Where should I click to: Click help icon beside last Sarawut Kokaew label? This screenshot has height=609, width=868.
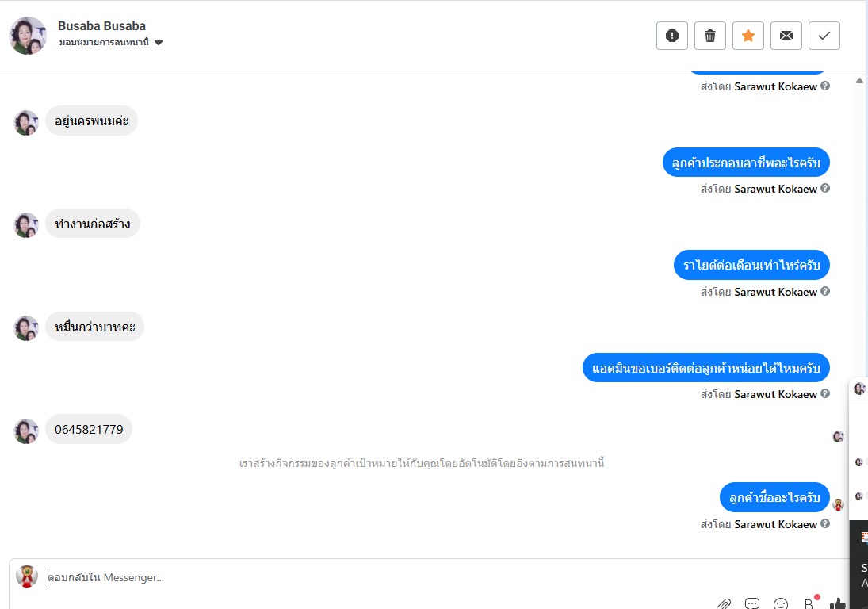(x=825, y=523)
